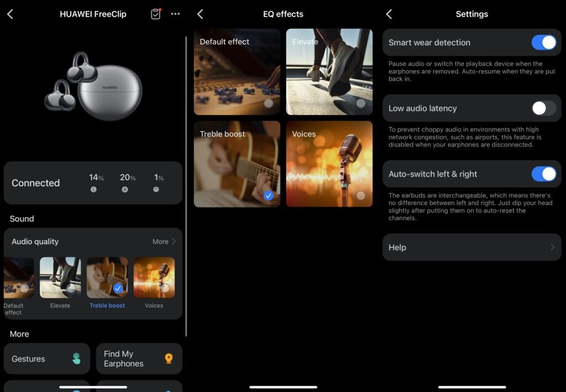Turn off Smart wear detection
The width and height of the screenshot is (566, 392).
(544, 43)
